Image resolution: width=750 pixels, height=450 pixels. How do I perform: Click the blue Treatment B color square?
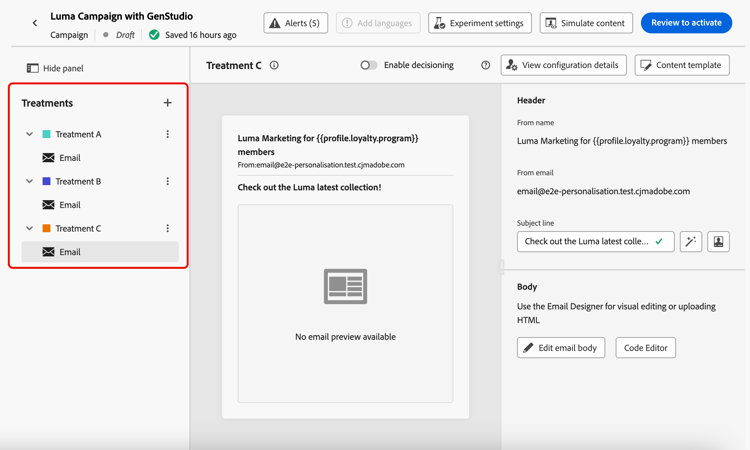click(46, 181)
